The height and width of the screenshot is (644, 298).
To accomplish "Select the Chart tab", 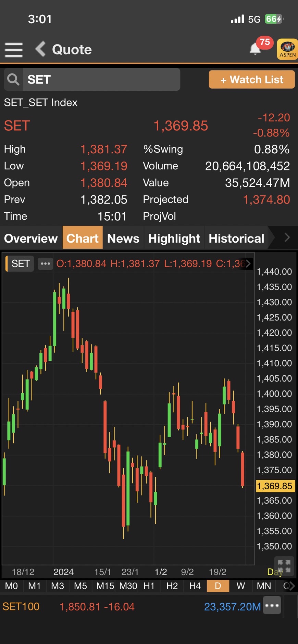I will click(x=83, y=238).
